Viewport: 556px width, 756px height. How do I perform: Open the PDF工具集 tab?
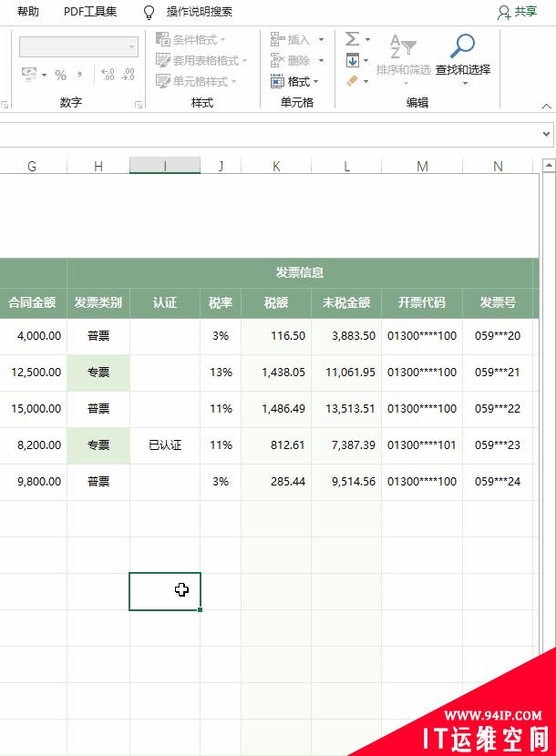[90, 12]
